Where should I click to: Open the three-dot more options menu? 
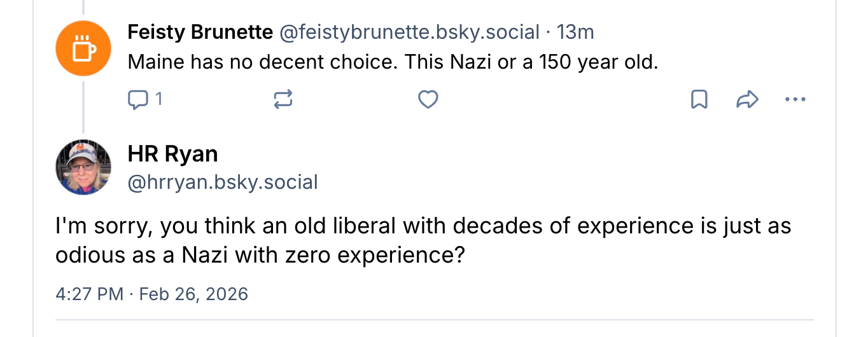pos(795,99)
